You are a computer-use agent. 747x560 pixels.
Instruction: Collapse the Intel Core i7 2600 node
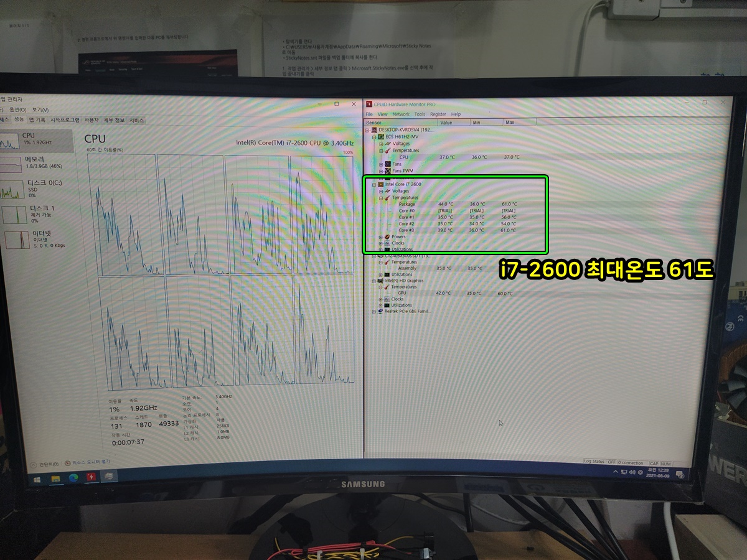374,184
